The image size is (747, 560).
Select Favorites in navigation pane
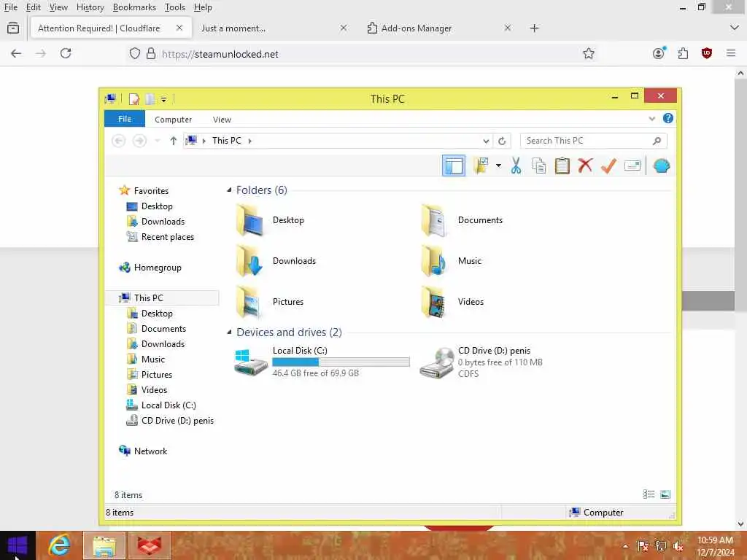point(151,190)
